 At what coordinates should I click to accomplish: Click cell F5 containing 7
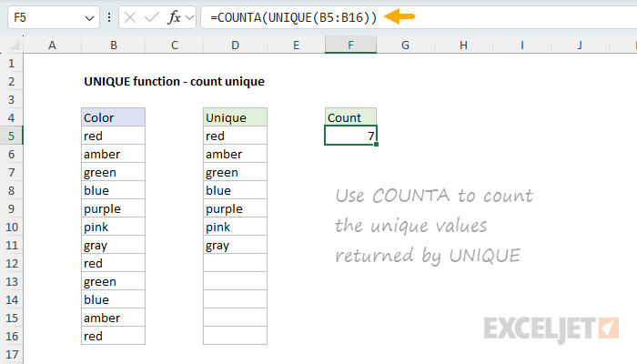click(350, 136)
